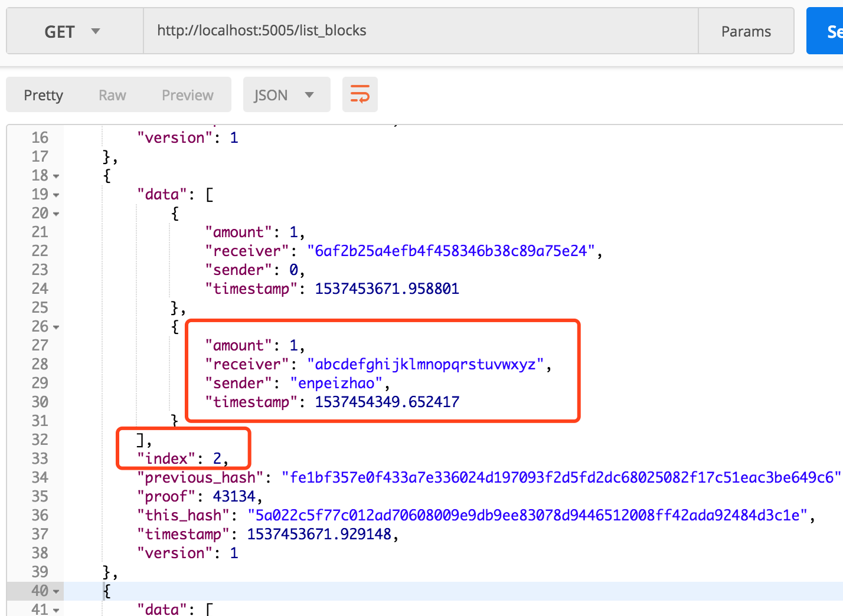Collapse the object at line 26
The height and width of the screenshot is (616, 843).
(x=56, y=327)
